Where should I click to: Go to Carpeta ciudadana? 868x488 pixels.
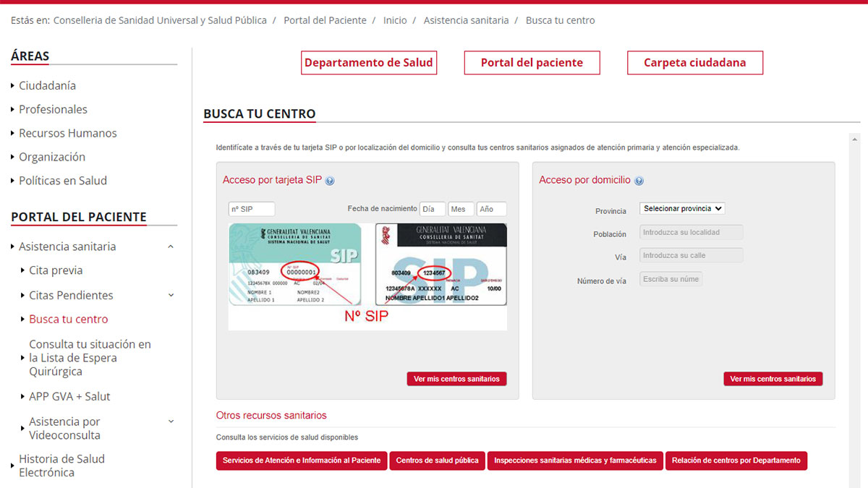click(x=694, y=63)
